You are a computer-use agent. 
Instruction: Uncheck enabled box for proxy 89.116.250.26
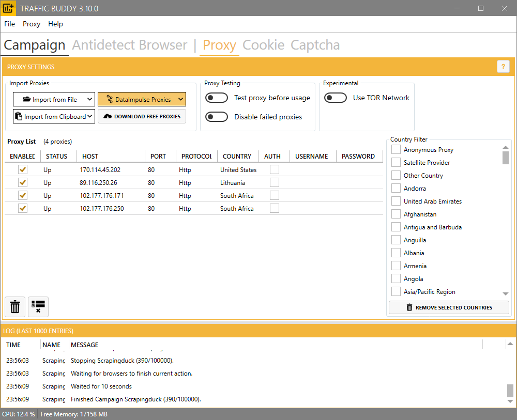tap(22, 182)
